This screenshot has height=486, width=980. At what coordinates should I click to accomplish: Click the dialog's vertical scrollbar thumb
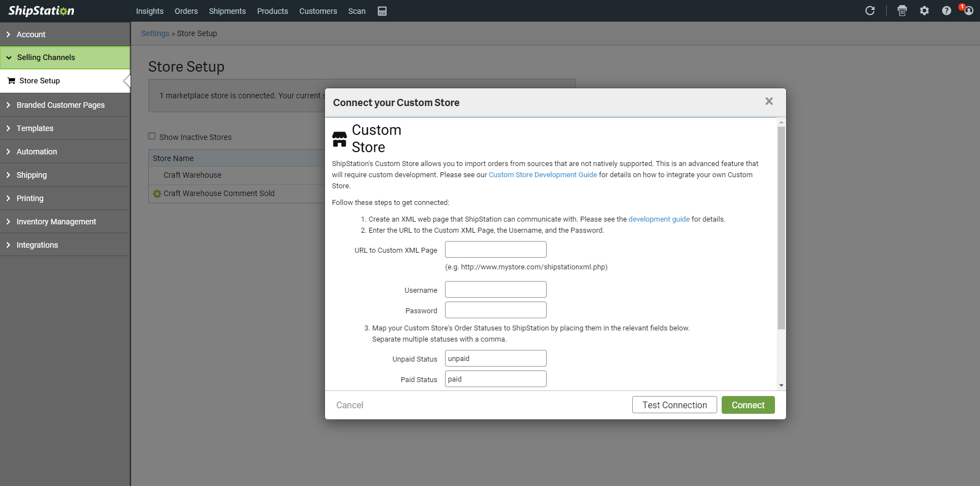[x=781, y=228]
